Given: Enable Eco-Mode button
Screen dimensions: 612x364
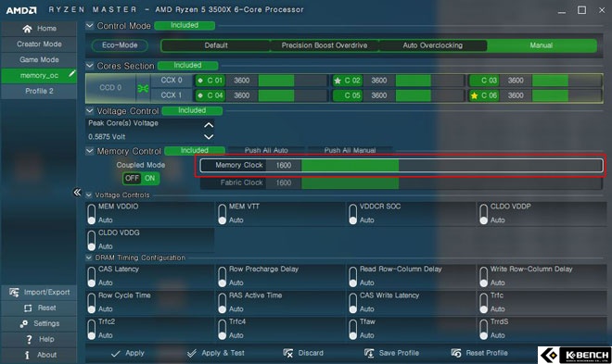Looking at the screenshot, I should (120, 45).
